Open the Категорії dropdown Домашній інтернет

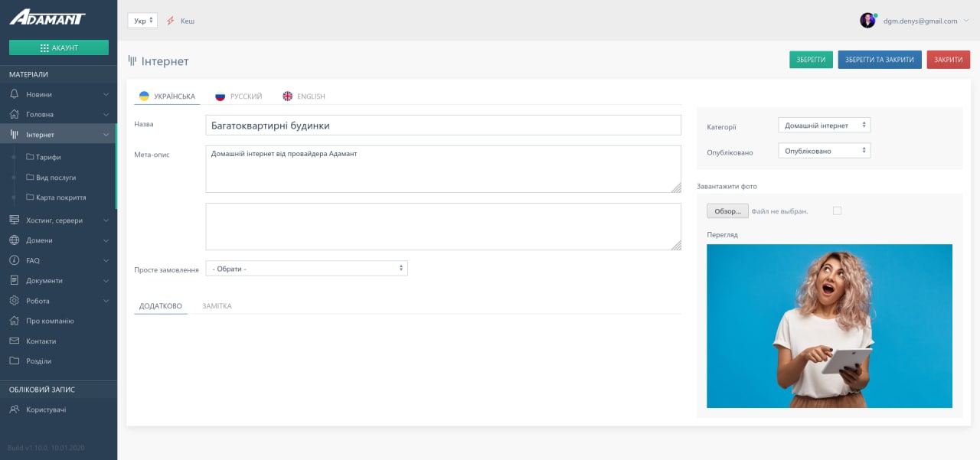tap(825, 125)
